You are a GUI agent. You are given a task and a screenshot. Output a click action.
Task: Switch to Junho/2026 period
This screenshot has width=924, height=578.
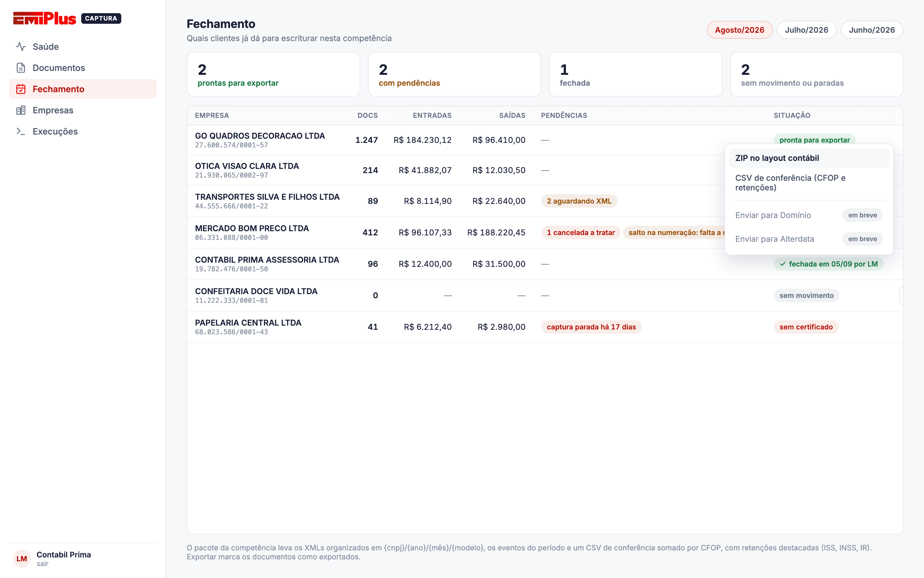point(872,30)
